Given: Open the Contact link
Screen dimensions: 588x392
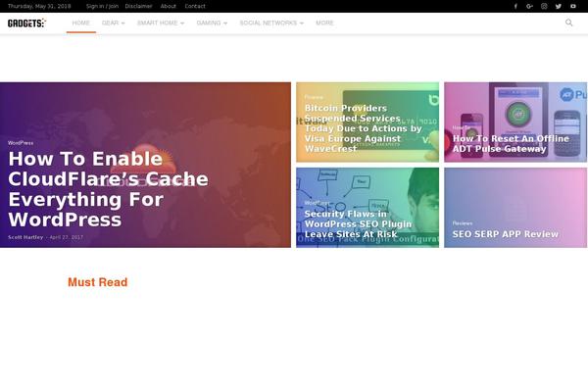Looking at the screenshot, I should point(195,6).
